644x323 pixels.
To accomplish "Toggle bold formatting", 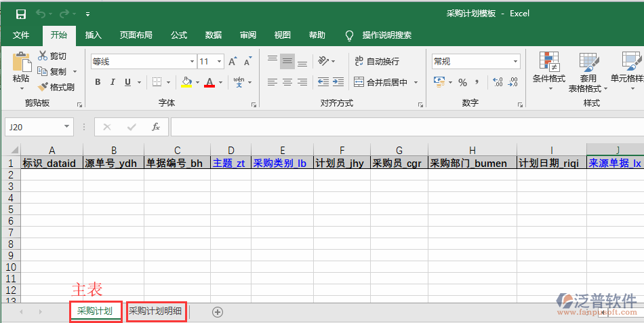I will coord(98,82).
